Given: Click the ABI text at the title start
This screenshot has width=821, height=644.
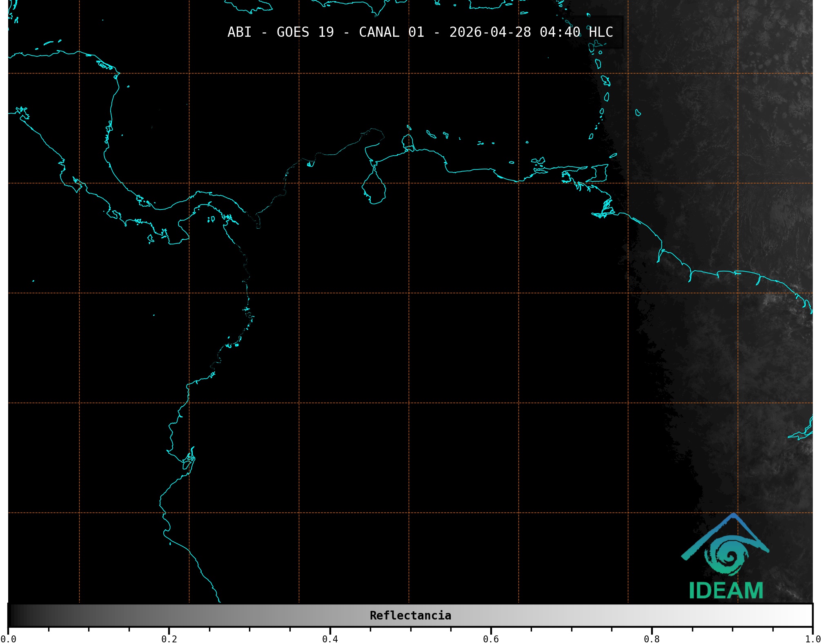Looking at the screenshot, I should click(x=239, y=32).
